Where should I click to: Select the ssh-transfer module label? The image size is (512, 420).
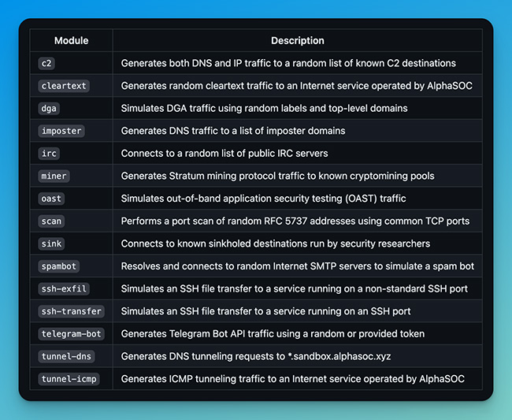(x=71, y=311)
